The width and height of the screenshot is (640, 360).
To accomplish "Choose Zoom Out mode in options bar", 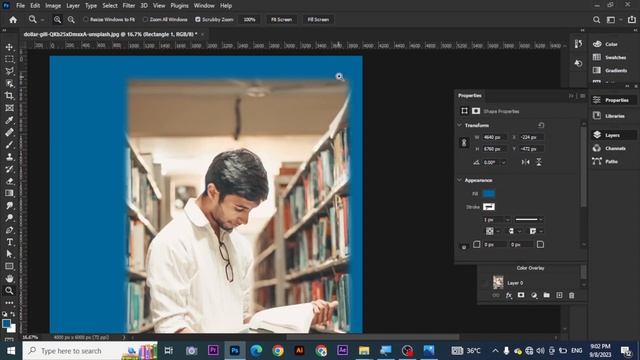I will tap(71, 20).
